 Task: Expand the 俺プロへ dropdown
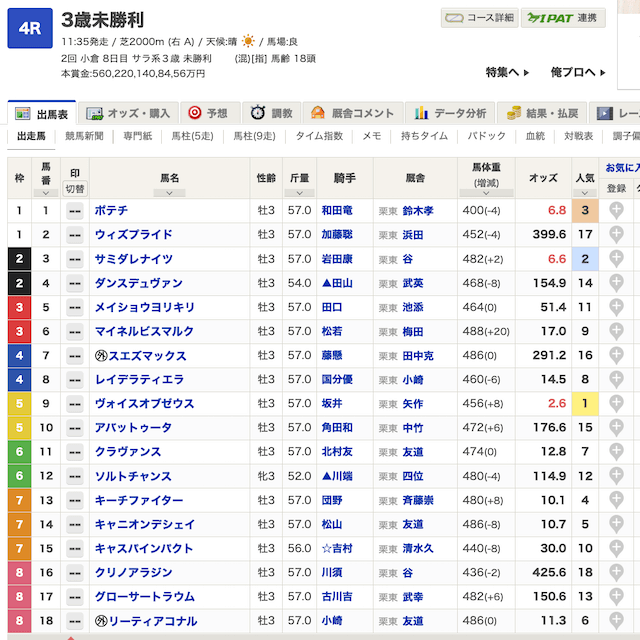578,72
